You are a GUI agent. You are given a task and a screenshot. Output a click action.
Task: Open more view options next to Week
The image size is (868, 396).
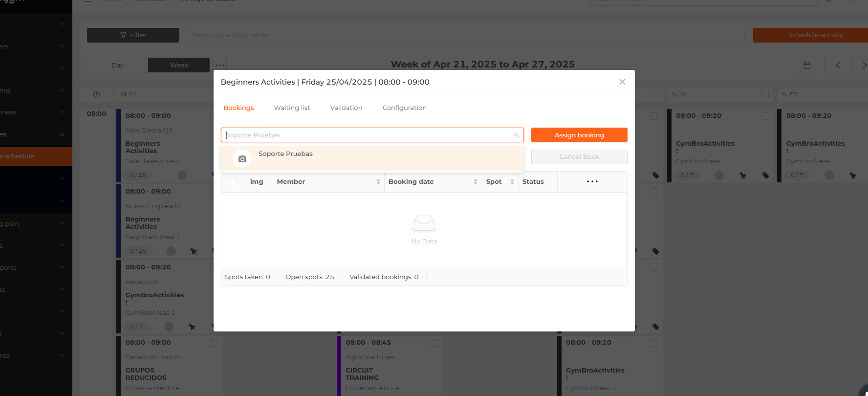point(220,65)
